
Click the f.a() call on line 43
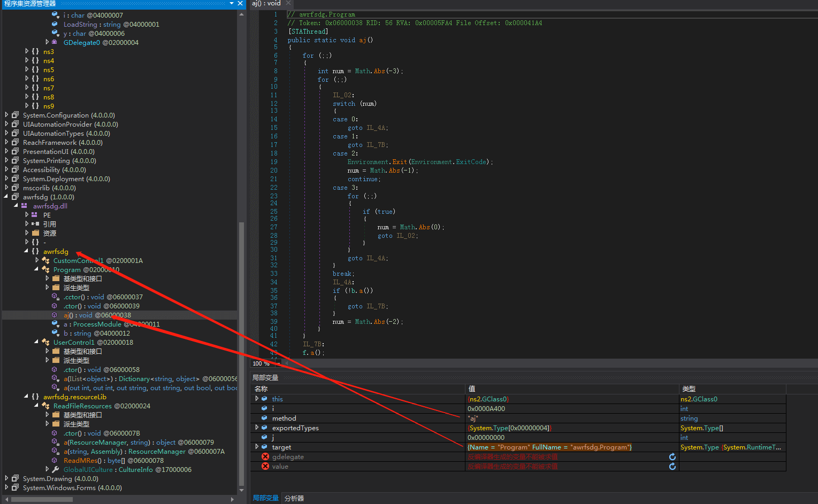click(313, 353)
